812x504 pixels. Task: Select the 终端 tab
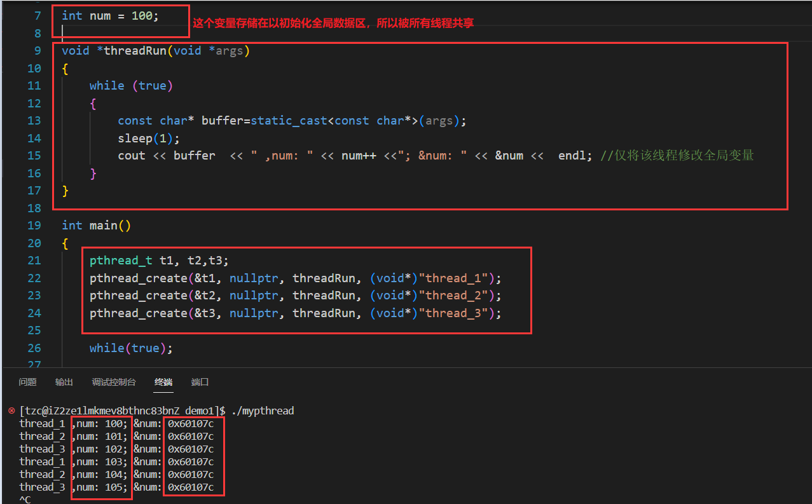[163, 382]
